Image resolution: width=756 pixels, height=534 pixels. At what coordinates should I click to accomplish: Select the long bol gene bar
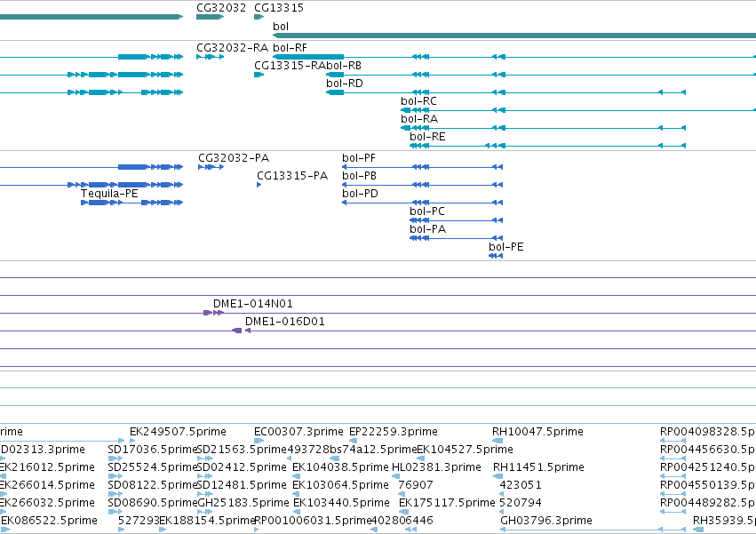click(x=514, y=36)
